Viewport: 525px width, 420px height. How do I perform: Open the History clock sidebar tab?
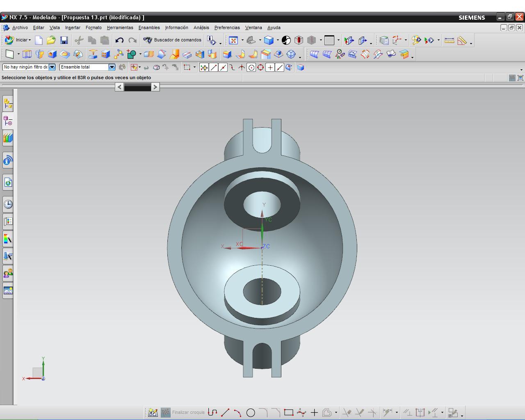[x=8, y=204]
